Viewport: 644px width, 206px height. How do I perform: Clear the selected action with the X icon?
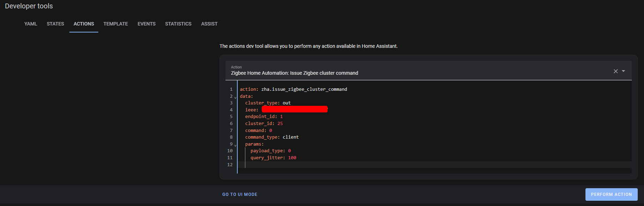615,71
